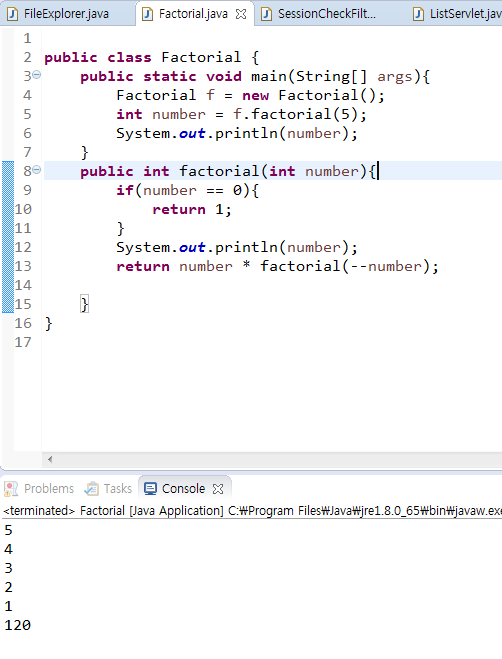The image size is (502, 659).
Task: Click console output line 2
Action: pyautogui.click(x=8, y=587)
